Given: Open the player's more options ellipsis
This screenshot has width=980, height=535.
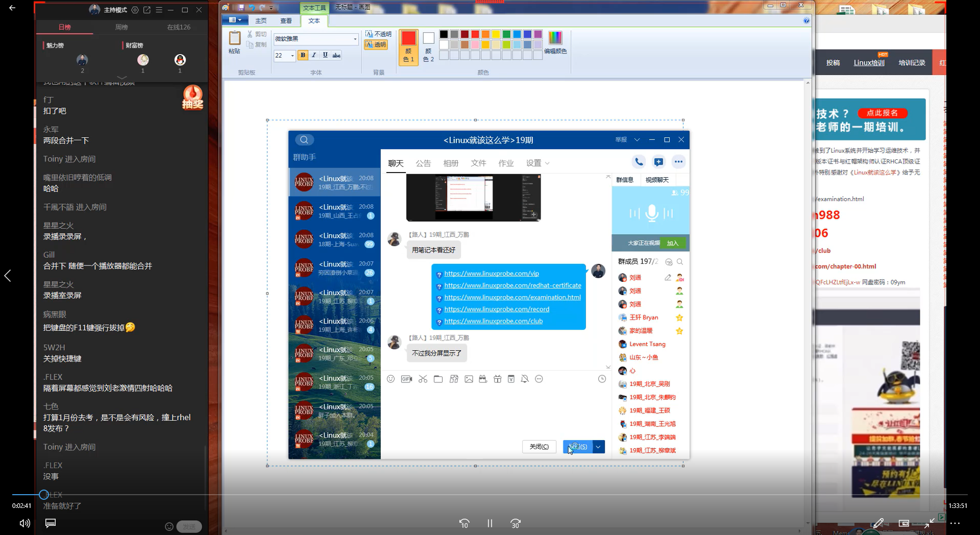Looking at the screenshot, I should (955, 523).
